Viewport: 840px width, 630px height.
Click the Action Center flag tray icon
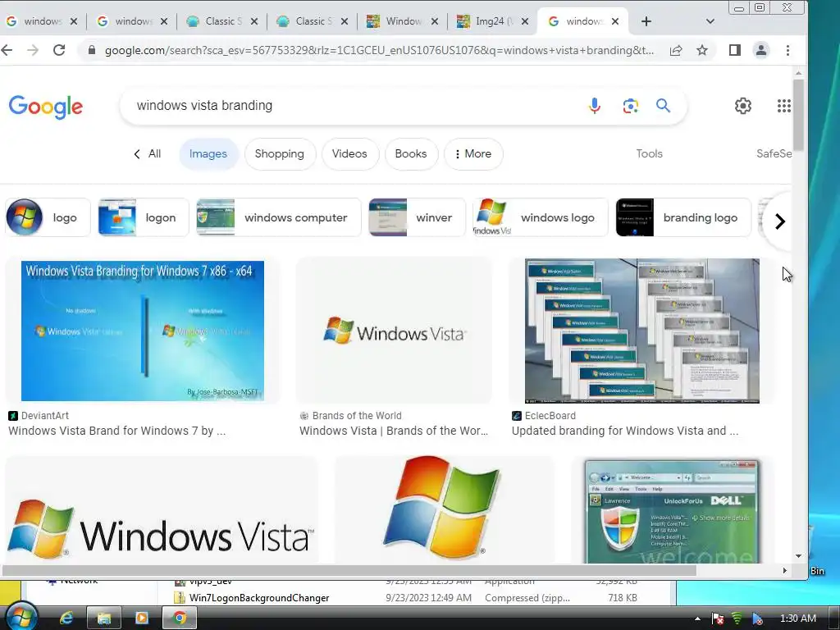718,619
